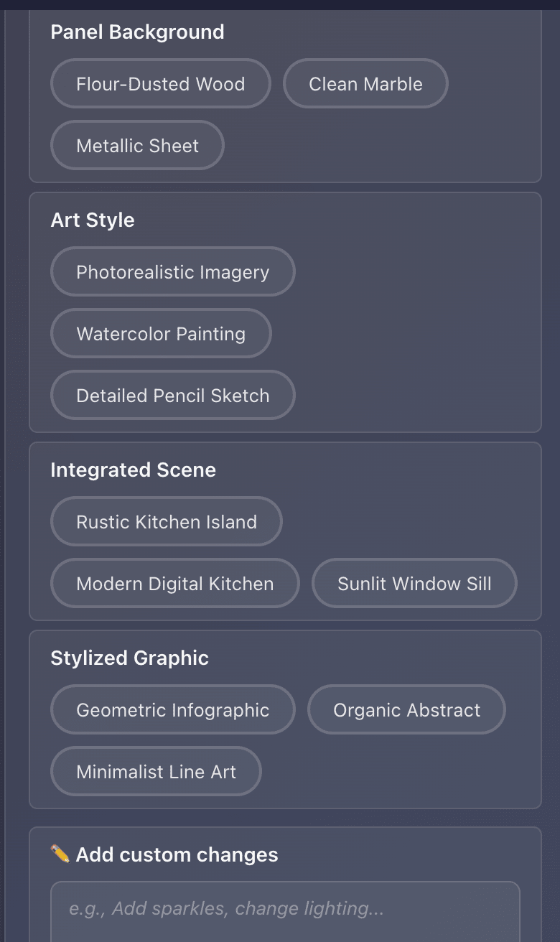Click the Add custom changes heading text

pos(177,854)
